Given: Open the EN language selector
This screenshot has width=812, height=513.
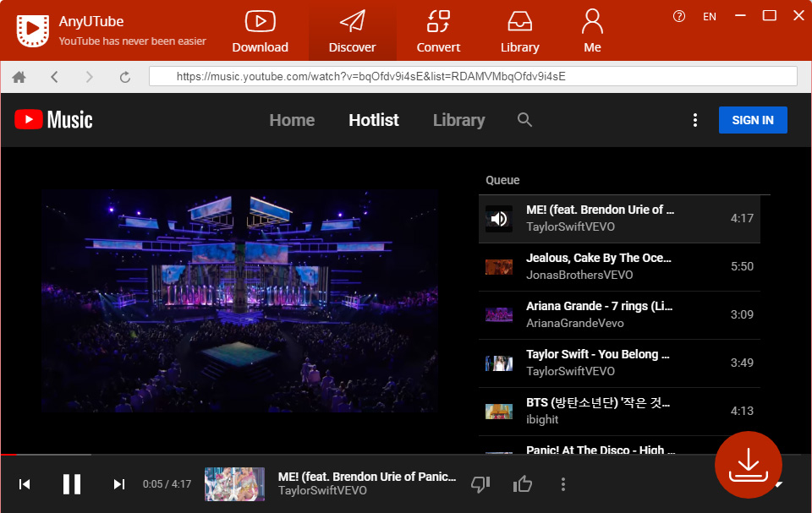Looking at the screenshot, I should click(x=710, y=17).
